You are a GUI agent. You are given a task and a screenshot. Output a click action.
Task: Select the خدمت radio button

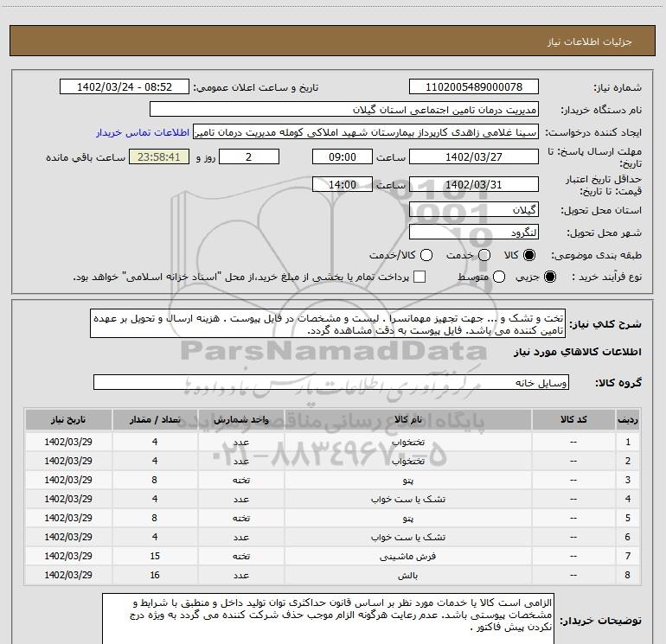pyautogui.click(x=484, y=255)
